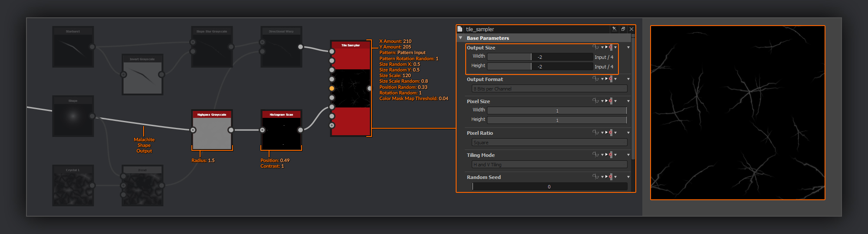Pin the tile_sampler parameters panel
Viewport: 868px width, 234px height.
coord(614,29)
